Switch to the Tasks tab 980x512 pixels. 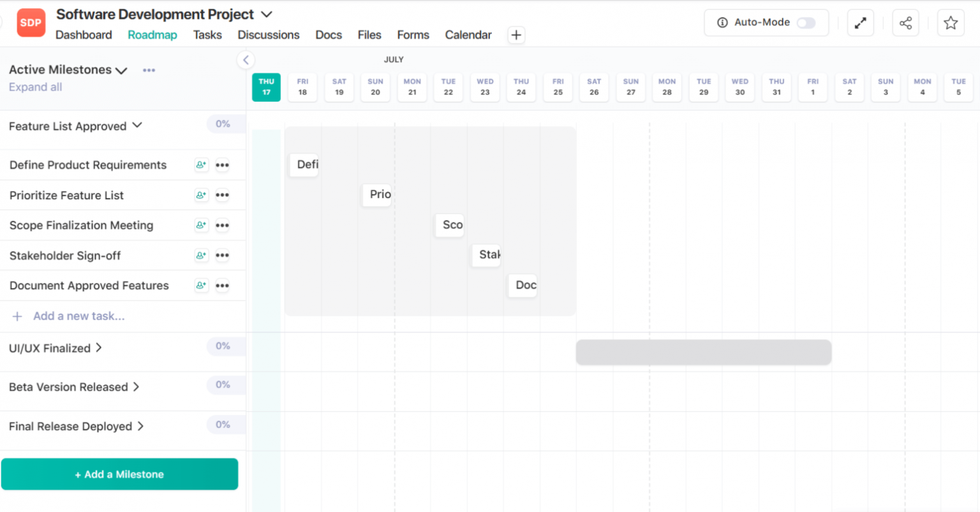(207, 35)
